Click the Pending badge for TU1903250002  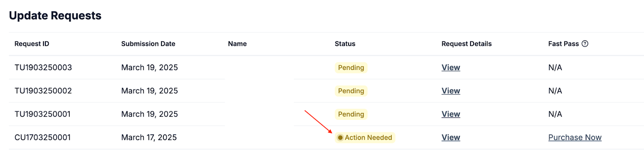351,91
